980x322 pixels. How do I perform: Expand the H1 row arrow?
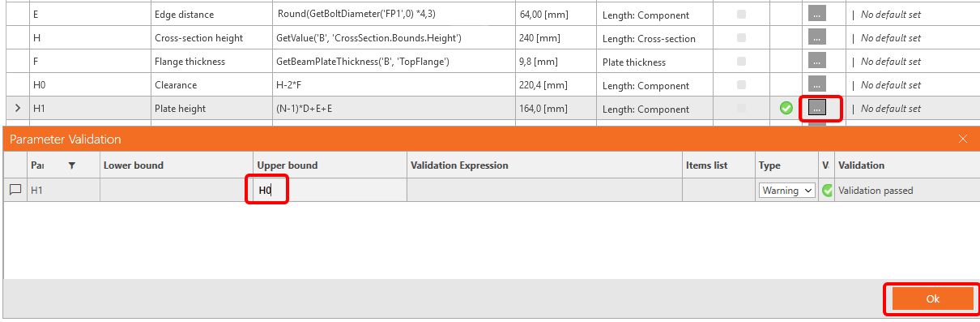(18, 108)
